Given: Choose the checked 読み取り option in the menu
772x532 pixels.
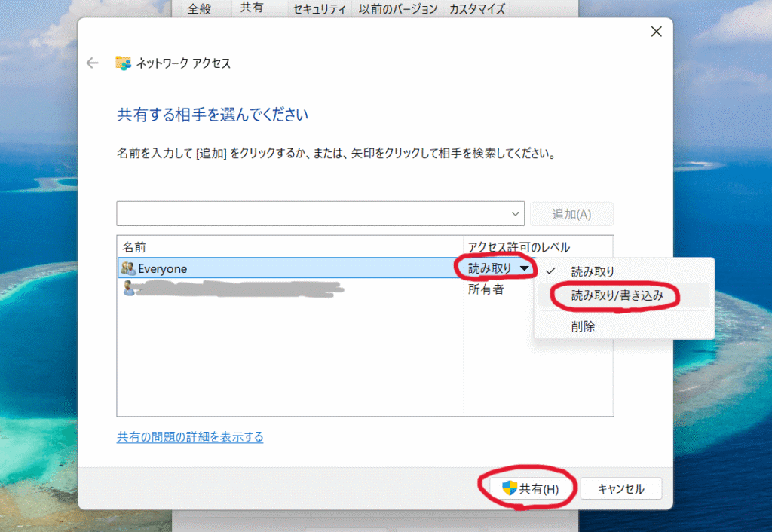Looking at the screenshot, I should tap(593, 271).
